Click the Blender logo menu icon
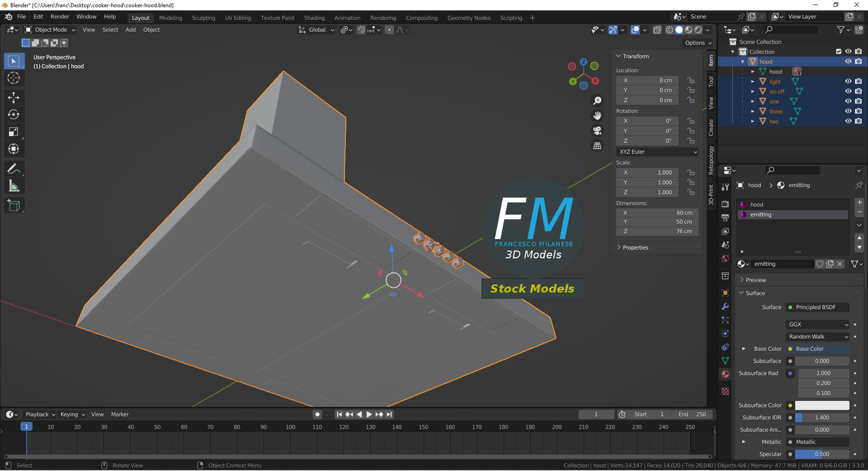The image size is (868, 471). coord(8,17)
